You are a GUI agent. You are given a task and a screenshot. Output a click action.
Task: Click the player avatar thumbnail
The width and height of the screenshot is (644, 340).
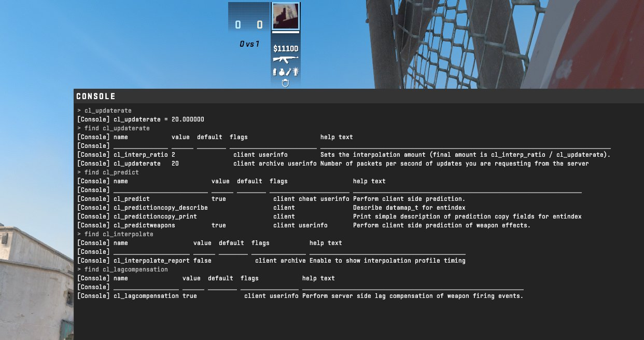[285, 17]
